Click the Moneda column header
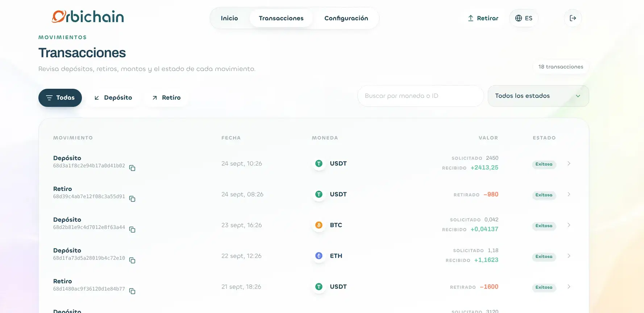Image resolution: width=644 pixels, height=313 pixels. pyautogui.click(x=325, y=138)
